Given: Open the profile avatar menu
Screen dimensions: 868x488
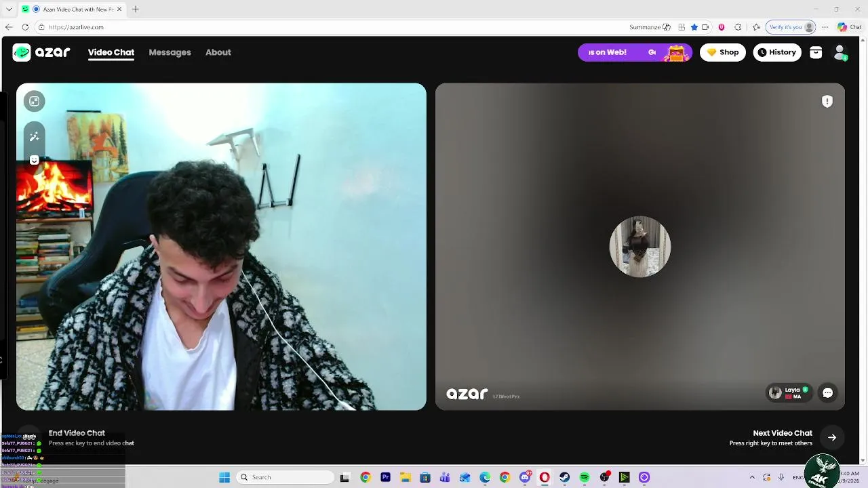Looking at the screenshot, I should (x=840, y=52).
